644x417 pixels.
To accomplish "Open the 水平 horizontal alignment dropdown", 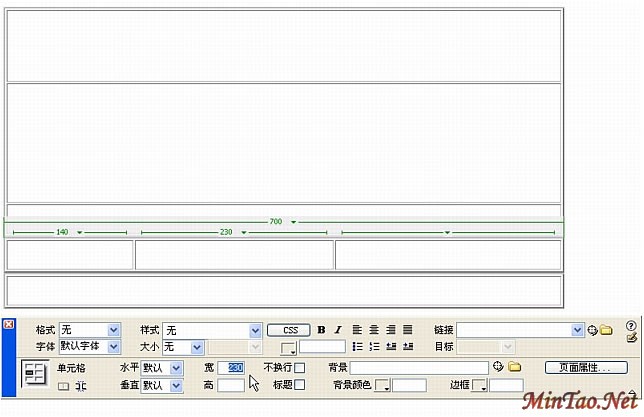I will coord(176,368).
